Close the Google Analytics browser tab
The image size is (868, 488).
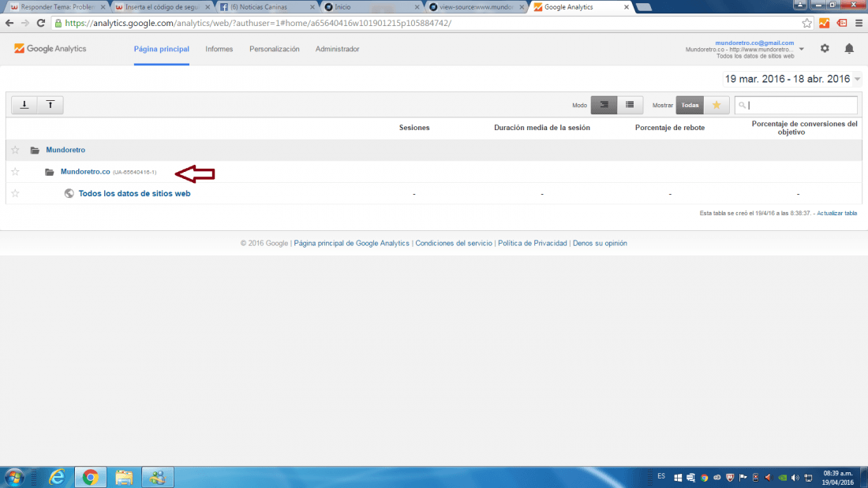click(626, 7)
